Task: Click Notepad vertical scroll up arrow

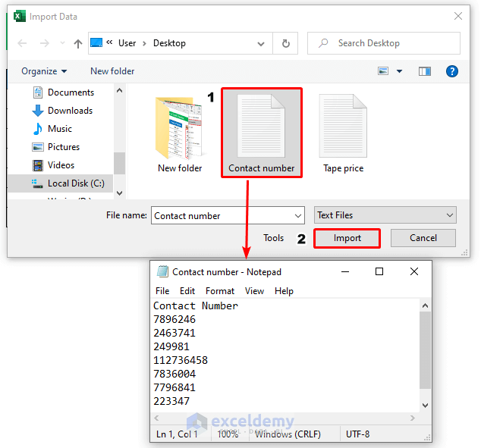Action: (x=425, y=305)
